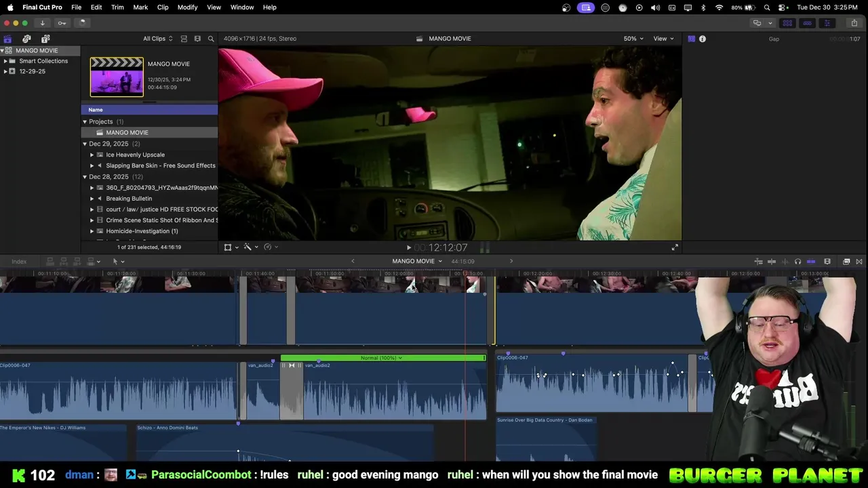
Task: Open the Window menu
Action: (x=242, y=7)
